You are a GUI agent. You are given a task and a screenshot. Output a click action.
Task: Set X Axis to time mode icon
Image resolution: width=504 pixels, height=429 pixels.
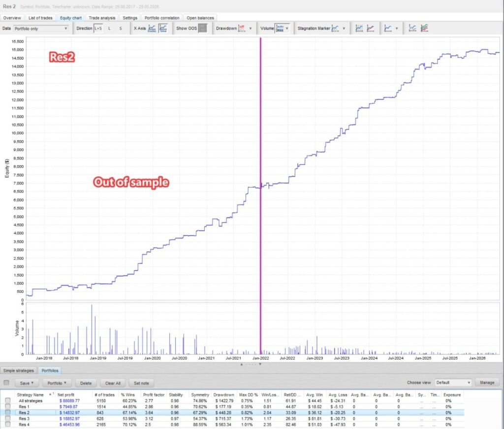click(163, 29)
